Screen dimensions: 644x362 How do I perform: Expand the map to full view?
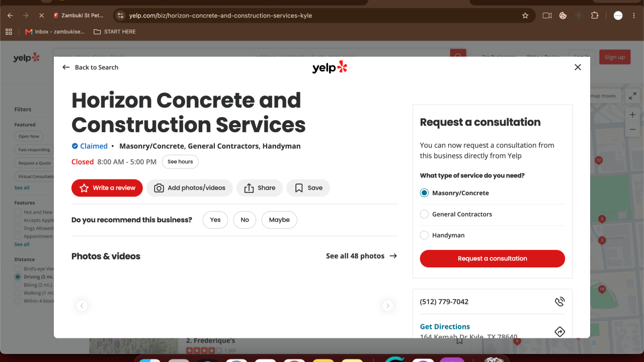[632, 96]
